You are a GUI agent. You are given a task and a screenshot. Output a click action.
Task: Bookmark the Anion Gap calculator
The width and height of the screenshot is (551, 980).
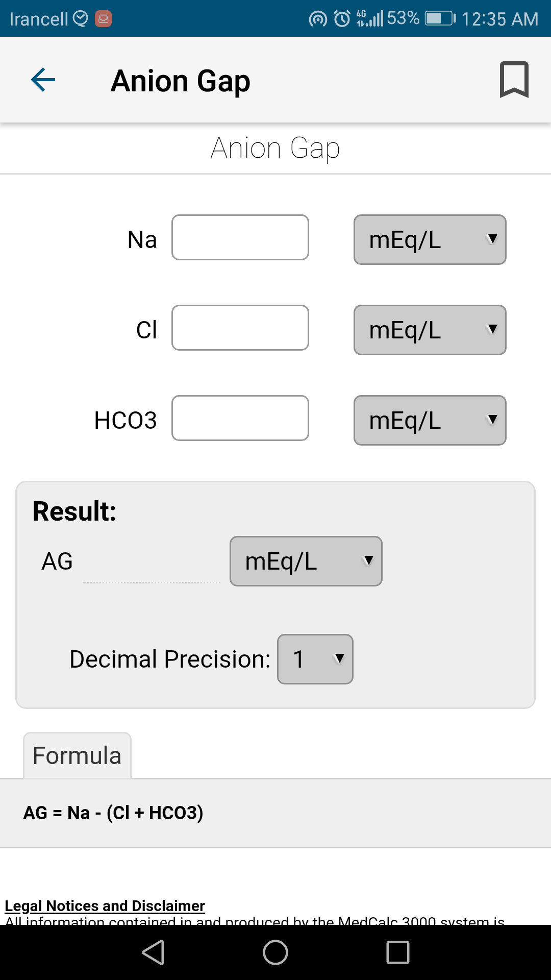514,80
